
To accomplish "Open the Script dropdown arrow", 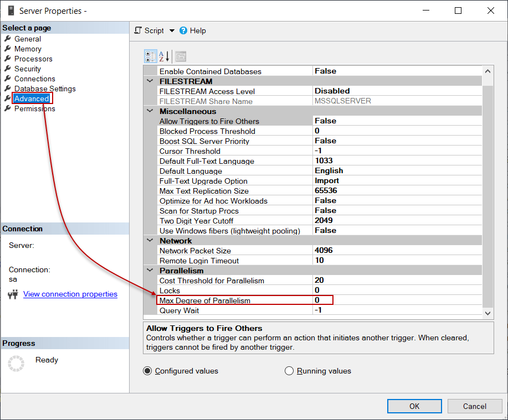I will (x=172, y=30).
